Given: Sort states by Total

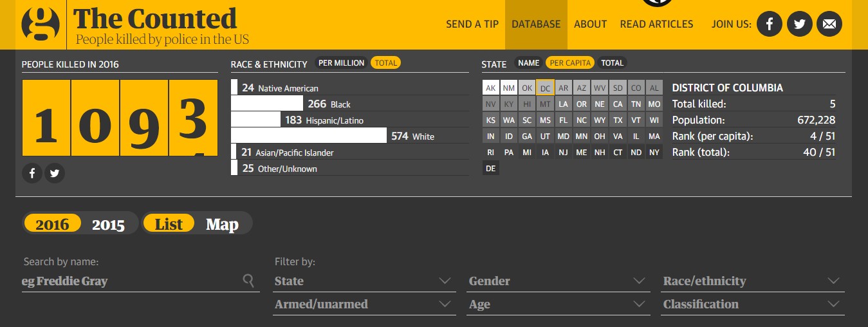Looking at the screenshot, I should coord(612,63).
